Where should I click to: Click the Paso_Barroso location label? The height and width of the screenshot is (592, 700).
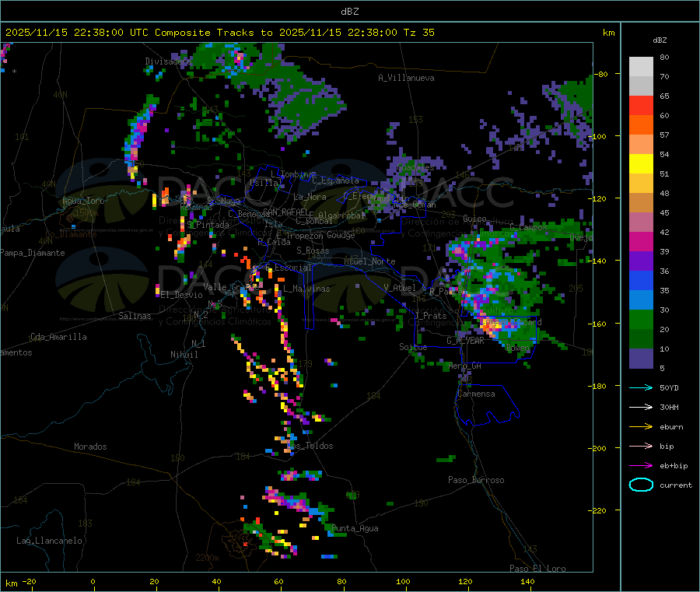[476, 480]
